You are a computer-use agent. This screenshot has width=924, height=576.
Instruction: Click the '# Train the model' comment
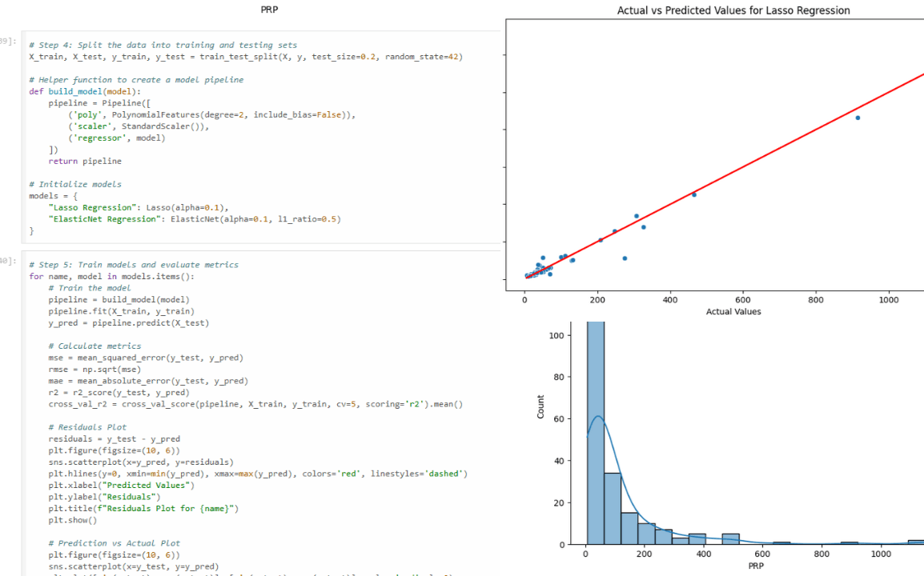90,288
